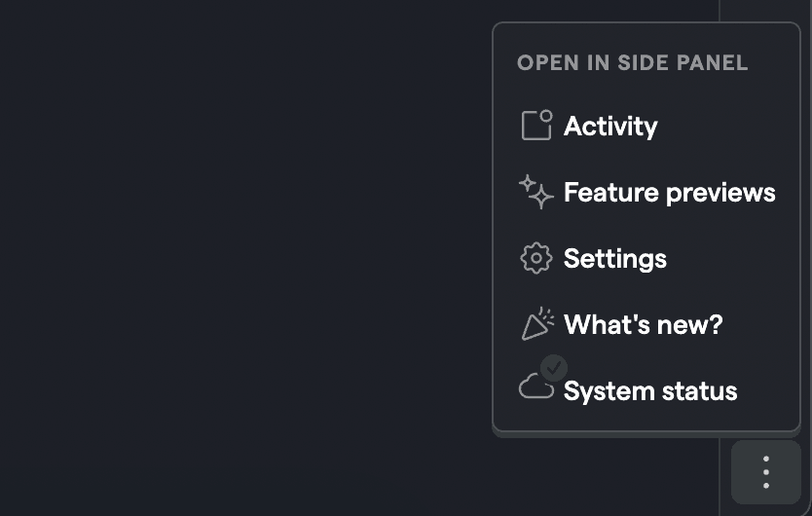Click the gear icon next to Settings
Screen dimensions: 812x516
(536, 258)
